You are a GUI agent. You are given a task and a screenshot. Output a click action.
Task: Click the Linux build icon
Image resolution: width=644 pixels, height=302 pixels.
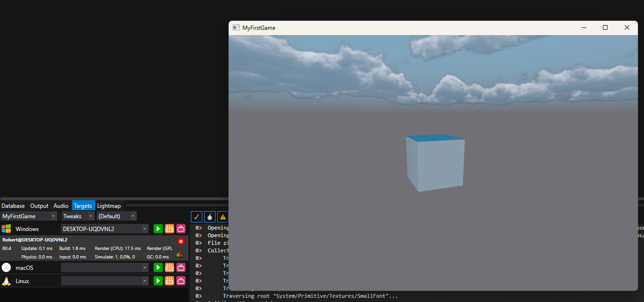169,281
